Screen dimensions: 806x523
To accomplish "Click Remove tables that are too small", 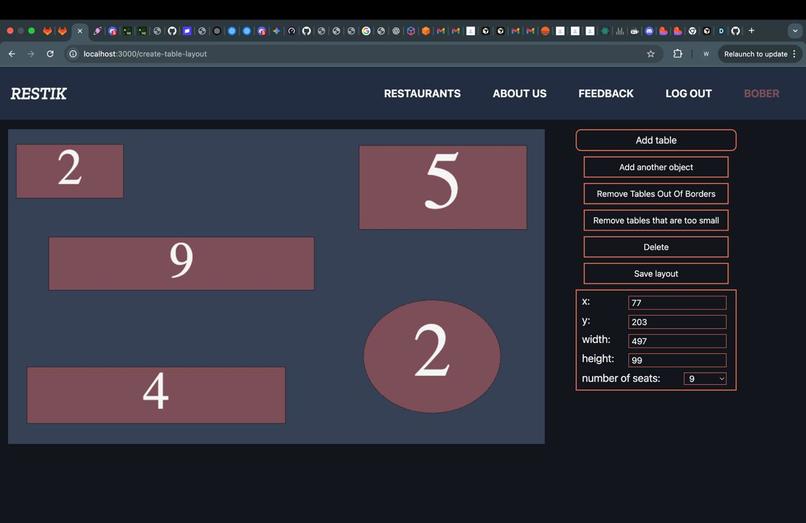I will [656, 221].
